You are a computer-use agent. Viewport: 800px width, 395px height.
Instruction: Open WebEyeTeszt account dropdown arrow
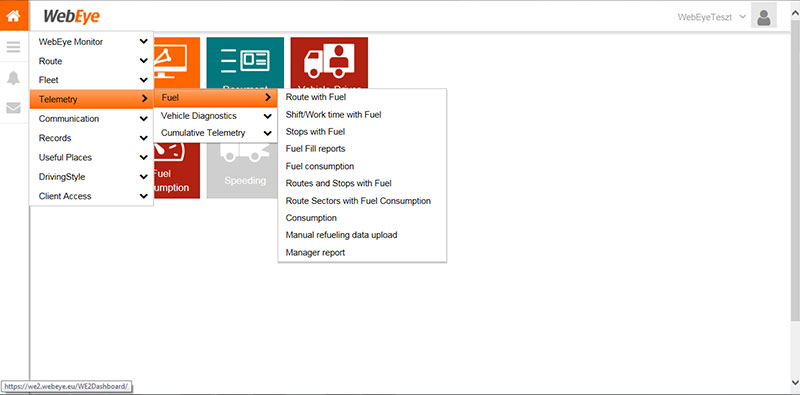coord(742,16)
